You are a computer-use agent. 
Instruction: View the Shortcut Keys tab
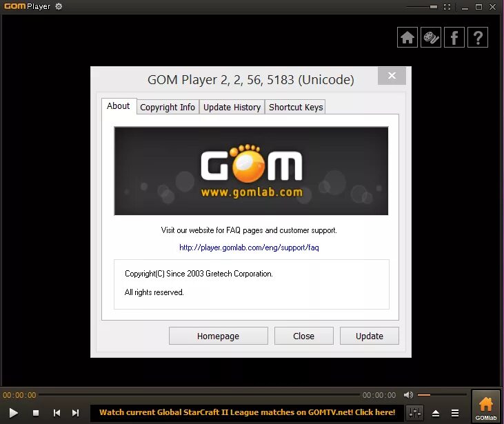pyautogui.click(x=296, y=108)
